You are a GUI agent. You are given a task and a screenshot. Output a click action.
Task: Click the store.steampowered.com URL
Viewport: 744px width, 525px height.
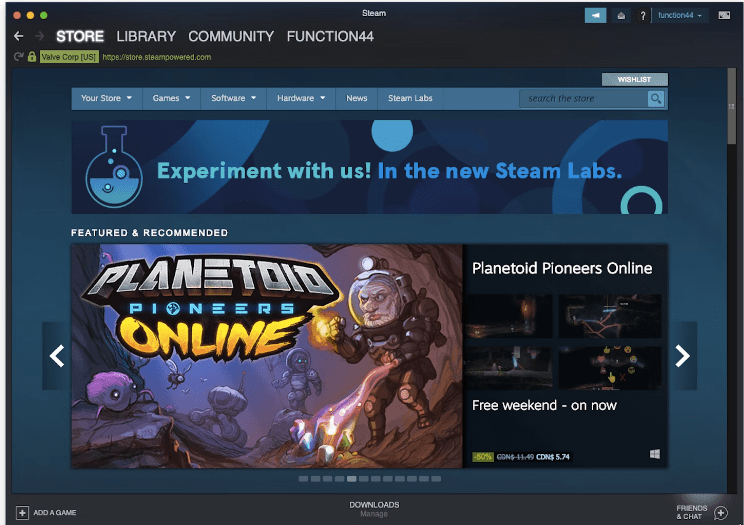click(157, 57)
